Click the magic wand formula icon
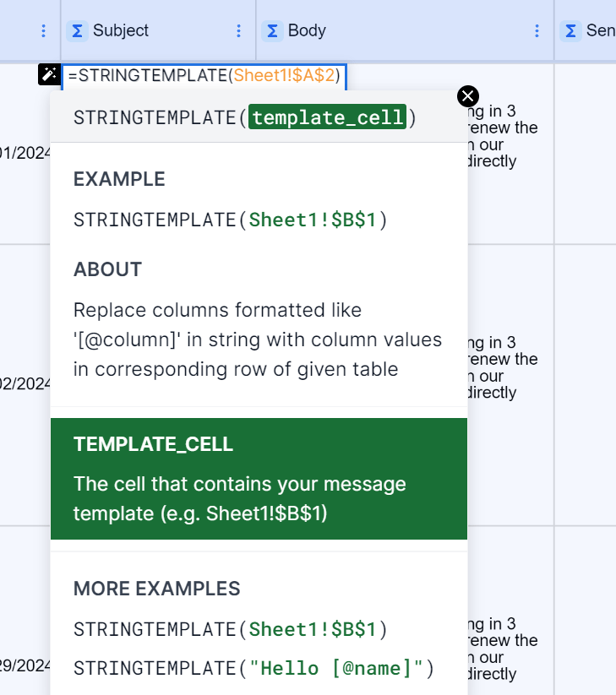 click(x=49, y=74)
